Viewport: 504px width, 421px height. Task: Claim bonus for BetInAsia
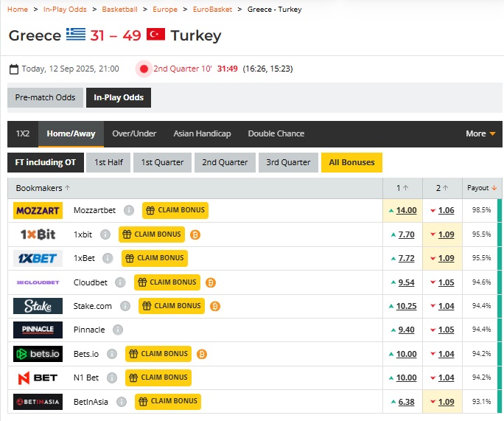168,402
